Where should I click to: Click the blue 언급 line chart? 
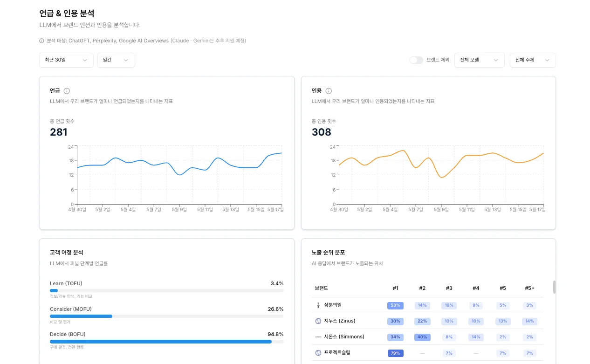pos(179,163)
